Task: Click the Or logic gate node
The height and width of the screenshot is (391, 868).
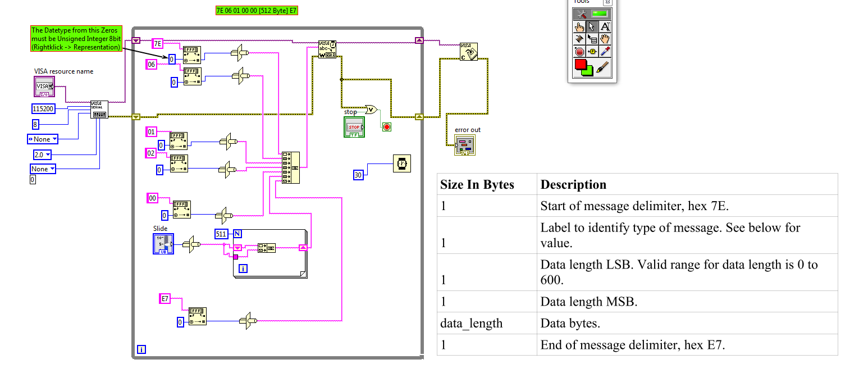Action: 372,110
